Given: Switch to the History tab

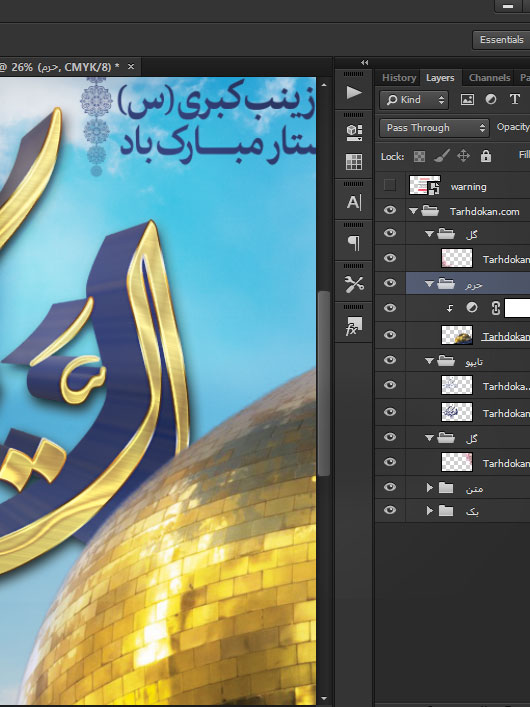Looking at the screenshot, I should tap(399, 78).
